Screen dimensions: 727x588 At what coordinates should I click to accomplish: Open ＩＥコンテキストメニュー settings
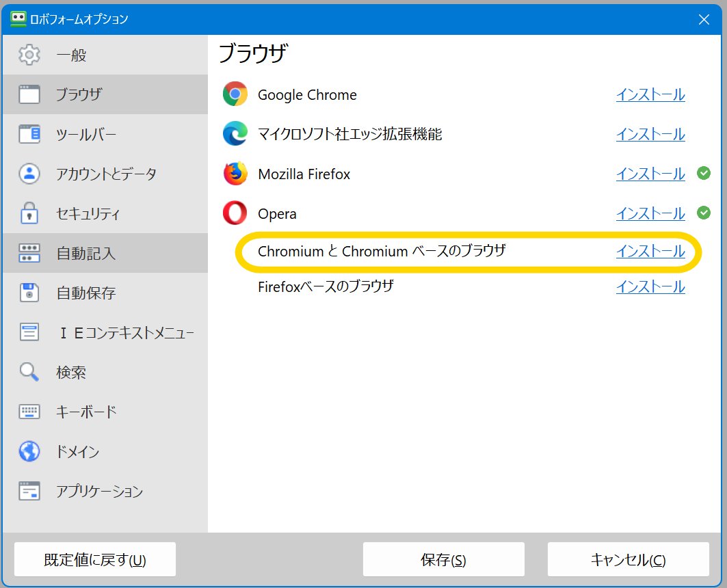[x=105, y=332]
